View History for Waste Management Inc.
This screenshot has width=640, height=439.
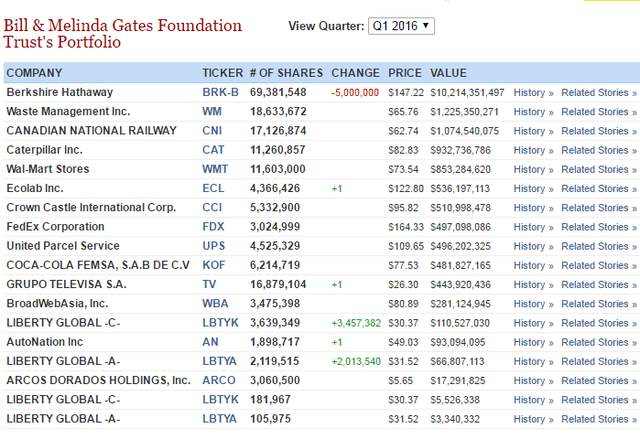click(x=533, y=112)
